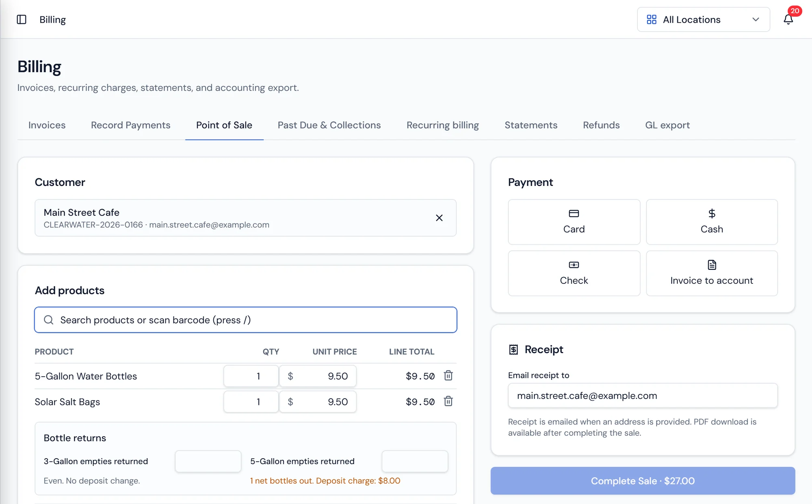Choose Card payment method

click(x=574, y=222)
